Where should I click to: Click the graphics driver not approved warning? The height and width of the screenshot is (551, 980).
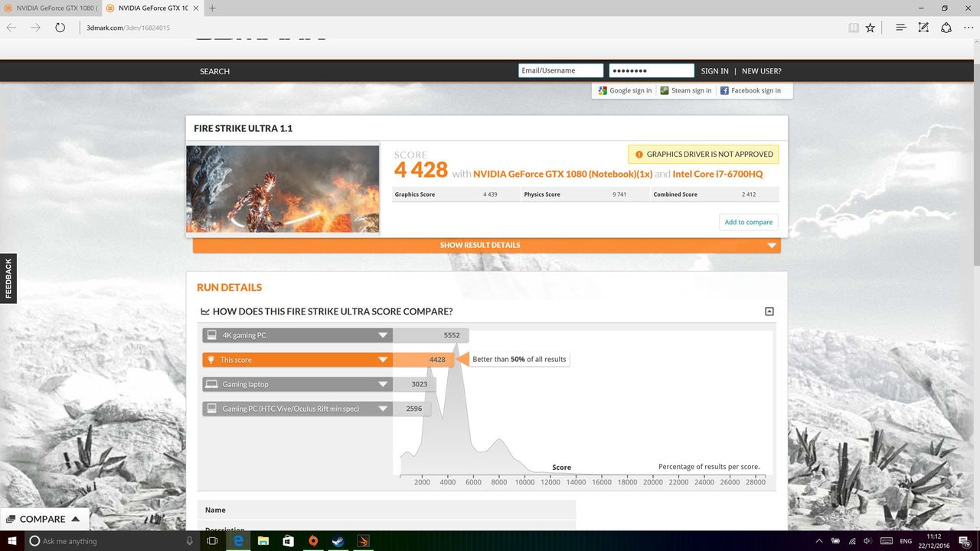(703, 154)
